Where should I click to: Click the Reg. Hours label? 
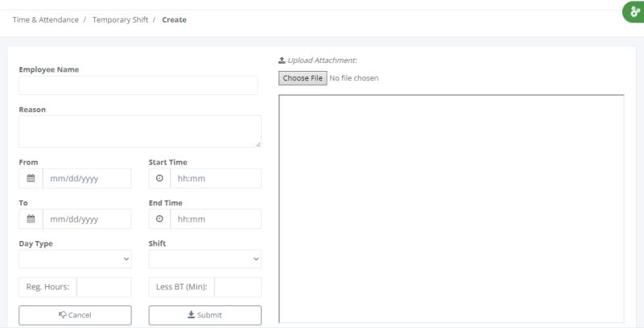tap(47, 287)
